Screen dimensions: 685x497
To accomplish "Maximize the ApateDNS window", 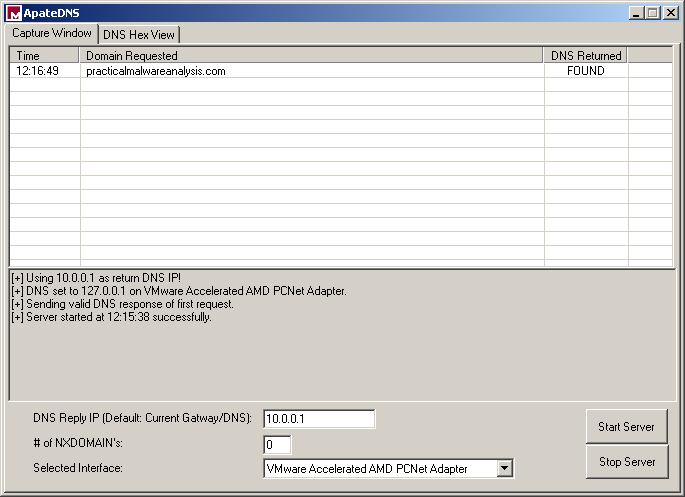I will coord(653,13).
